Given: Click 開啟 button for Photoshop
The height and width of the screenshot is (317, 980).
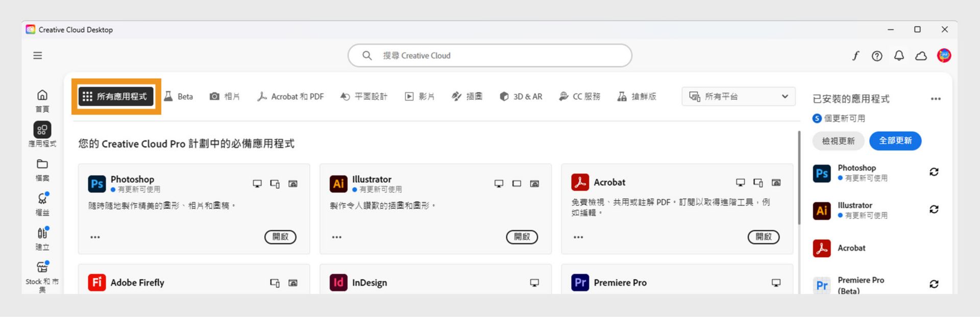Looking at the screenshot, I should [x=280, y=237].
